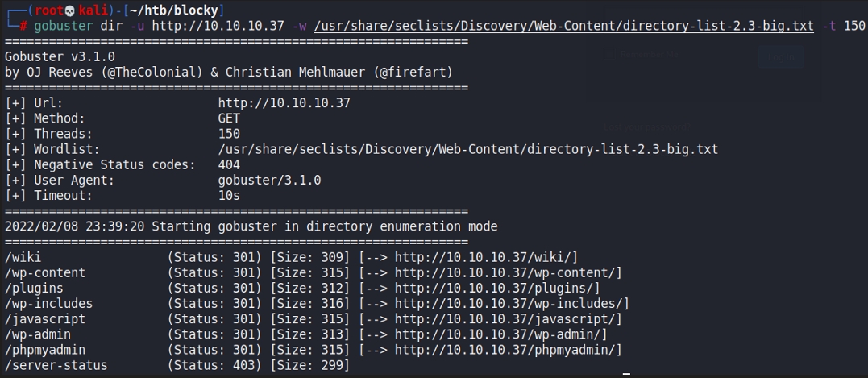The image size is (868, 378).
Task: Click the gobuster/3.1.0 User Agent value
Action: [x=269, y=180]
